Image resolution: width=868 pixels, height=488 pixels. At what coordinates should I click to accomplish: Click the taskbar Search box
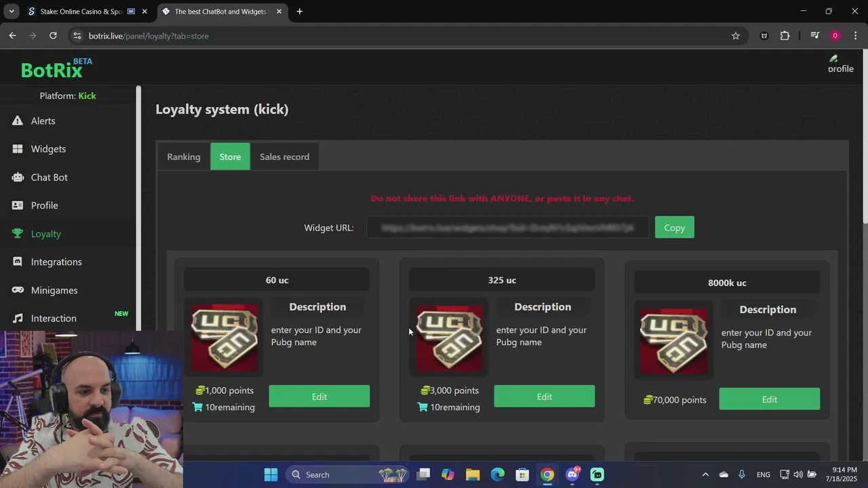[349, 474]
